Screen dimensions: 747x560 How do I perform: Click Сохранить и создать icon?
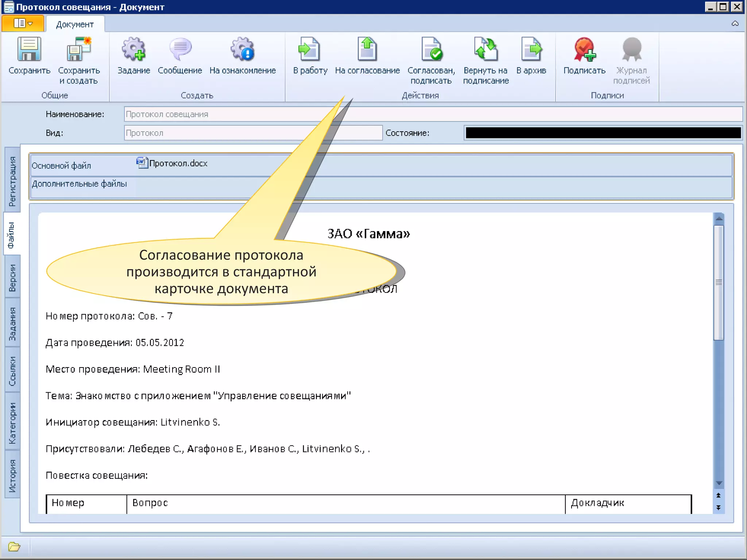pyautogui.click(x=79, y=49)
